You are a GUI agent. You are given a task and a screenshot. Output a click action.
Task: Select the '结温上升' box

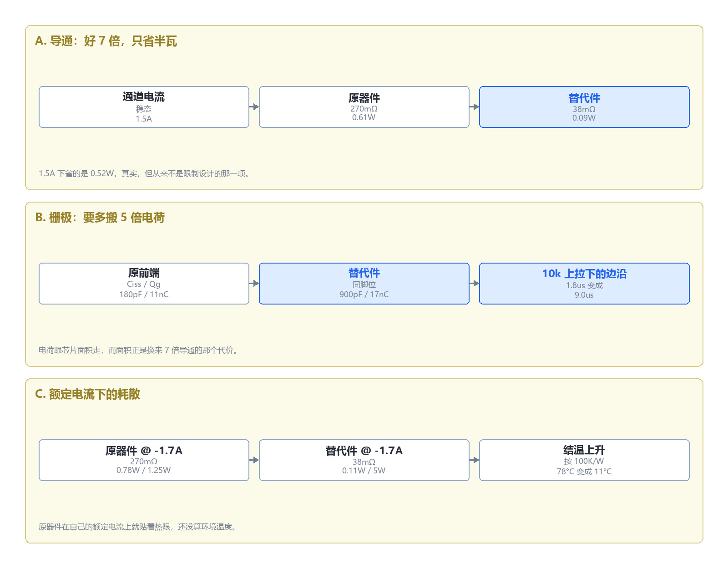(x=584, y=460)
